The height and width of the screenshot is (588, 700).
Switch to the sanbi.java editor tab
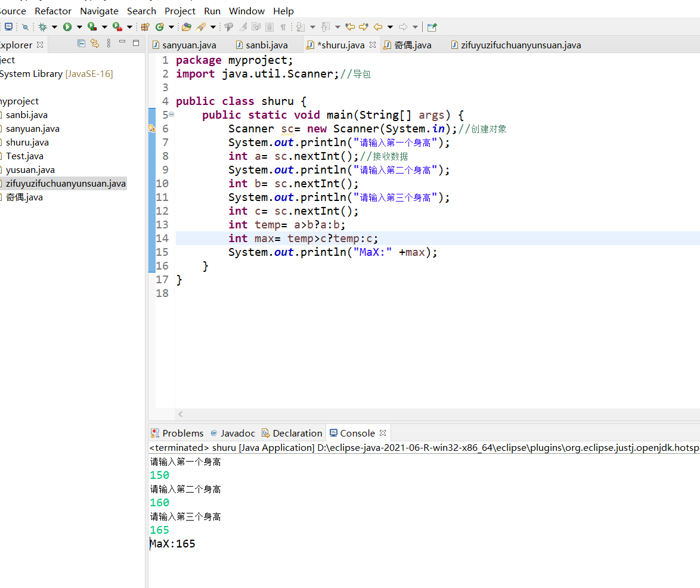(x=267, y=45)
